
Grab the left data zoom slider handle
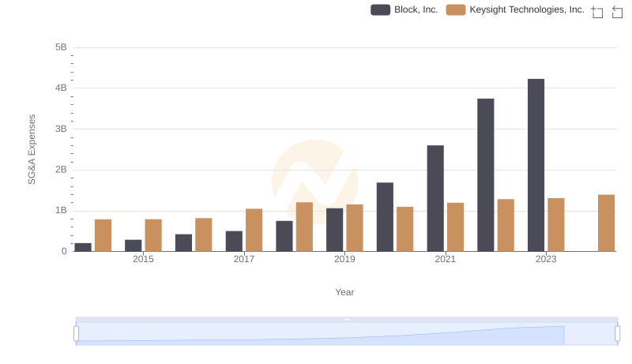pos(76,334)
